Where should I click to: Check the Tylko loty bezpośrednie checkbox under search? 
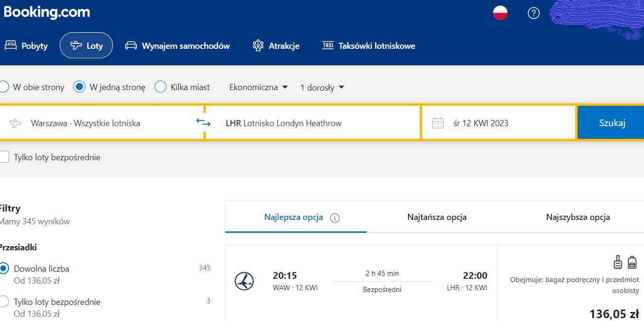pyautogui.click(x=4, y=157)
